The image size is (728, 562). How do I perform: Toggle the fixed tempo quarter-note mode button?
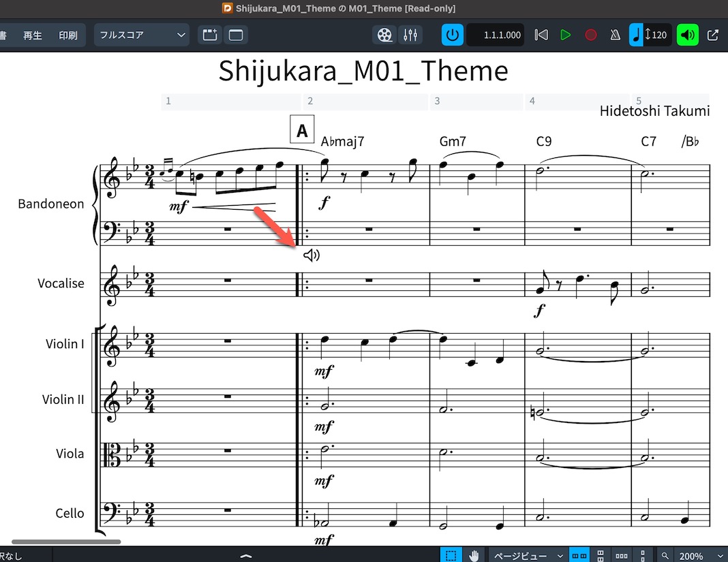(635, 35)
